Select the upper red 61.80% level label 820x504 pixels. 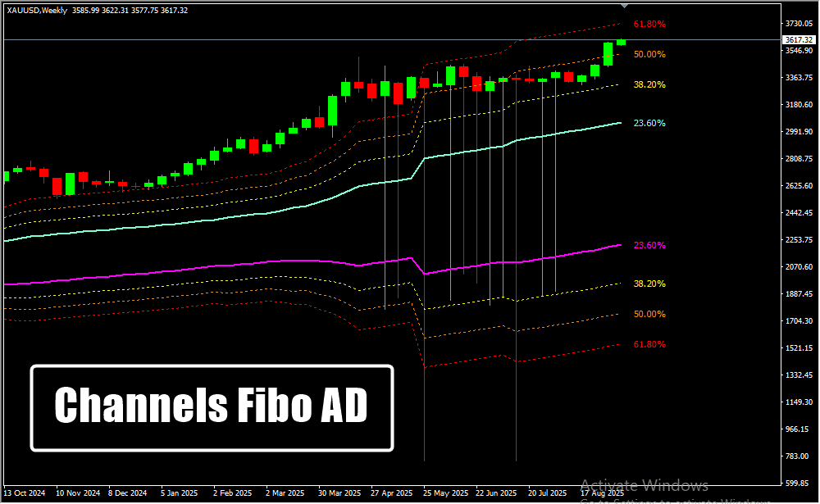(649, 25)
